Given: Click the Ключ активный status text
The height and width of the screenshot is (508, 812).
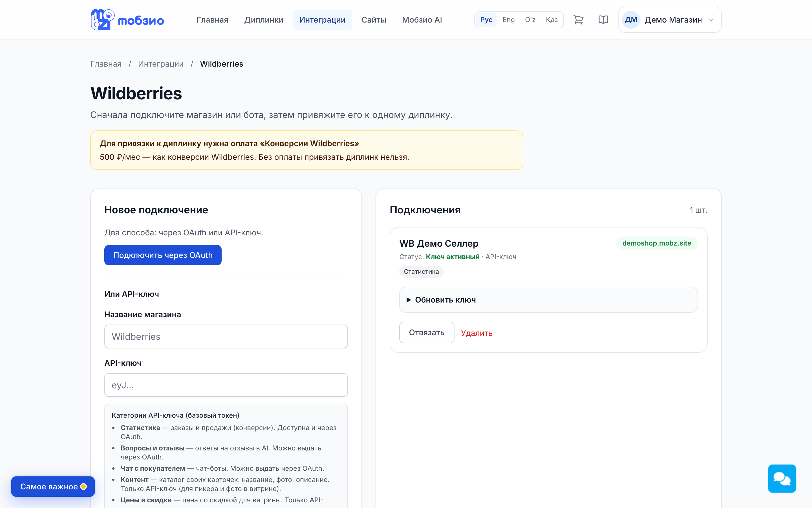Looking at the screenshot, I should pos(453,257).
